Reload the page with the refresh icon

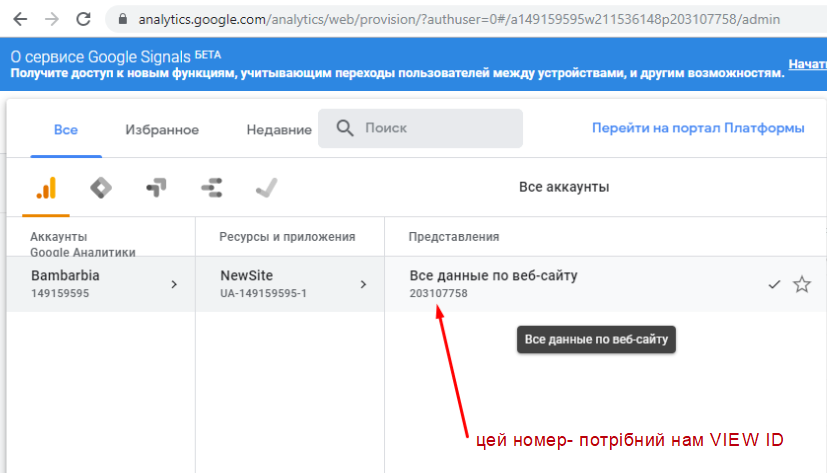[x=83, y=20]
